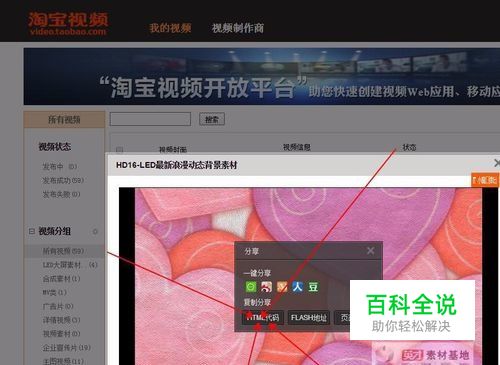Viewport: 500px width, 365px height.
Task: Tick the select-all checkbox in table header
Action: [x=120, y=149]
